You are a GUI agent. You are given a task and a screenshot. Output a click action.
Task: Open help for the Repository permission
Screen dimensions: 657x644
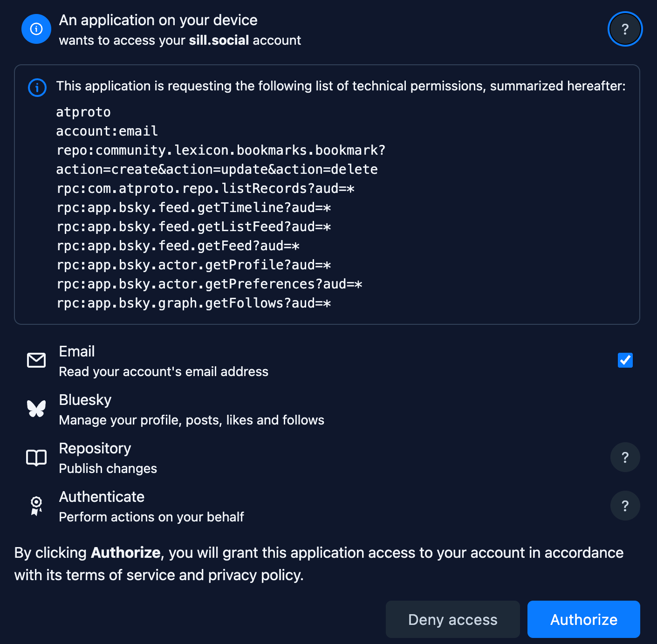[x=625, y=457]
